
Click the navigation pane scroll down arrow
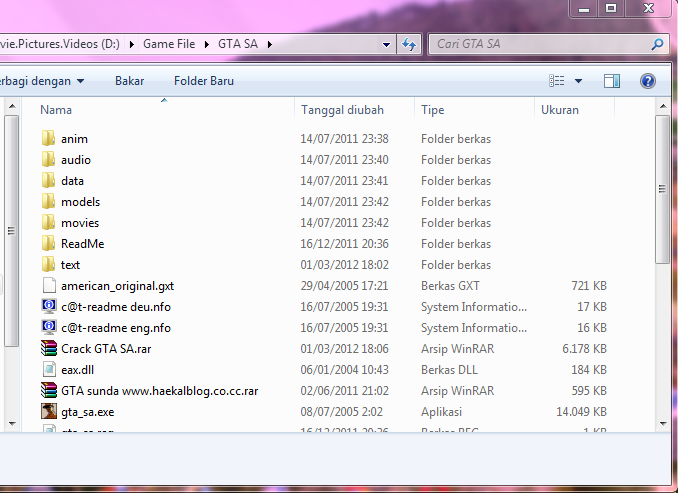(x=12, y=424)
